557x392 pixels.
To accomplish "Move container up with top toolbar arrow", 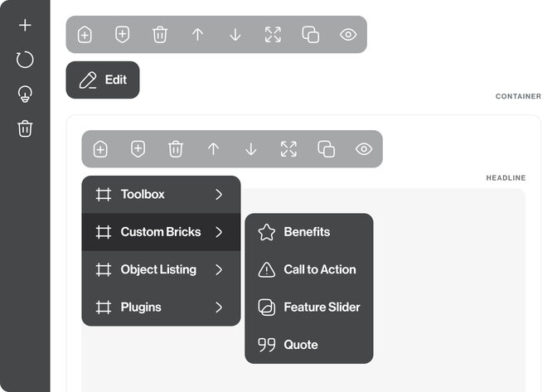I will pyautogui.click(x=197, y=35).
